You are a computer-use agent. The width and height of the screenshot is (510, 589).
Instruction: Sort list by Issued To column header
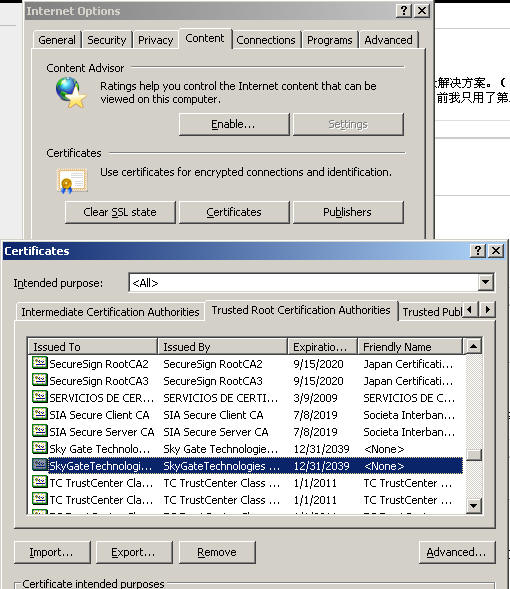pos(93,346)
